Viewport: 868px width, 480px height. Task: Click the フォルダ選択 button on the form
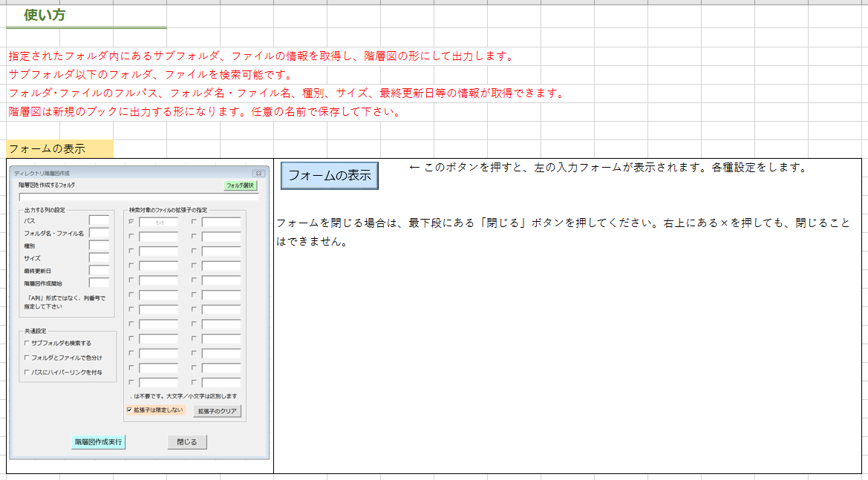coord(241,185)
